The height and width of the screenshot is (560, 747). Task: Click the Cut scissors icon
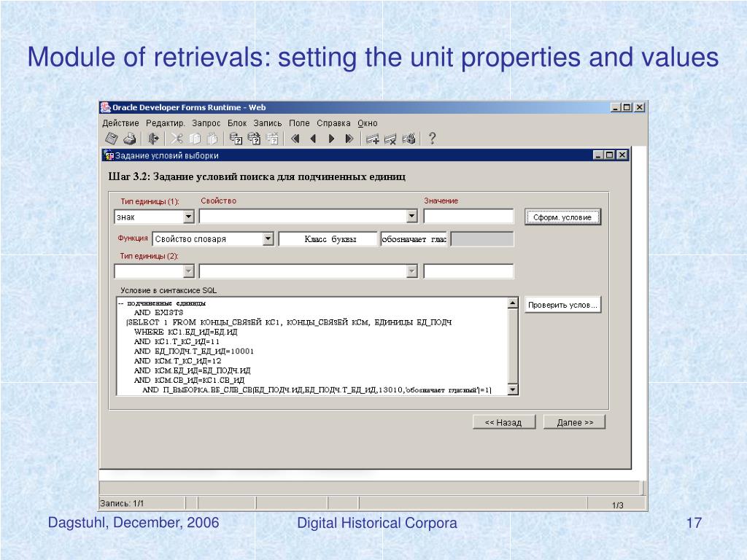pos(177,139)
